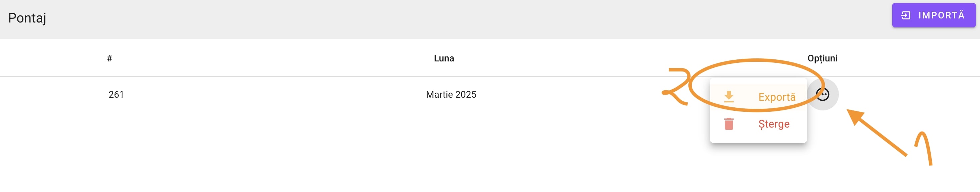This screenshot has height=192, width=980.
Task: Click the Opțiuni column header
Action: coord(822,58)
